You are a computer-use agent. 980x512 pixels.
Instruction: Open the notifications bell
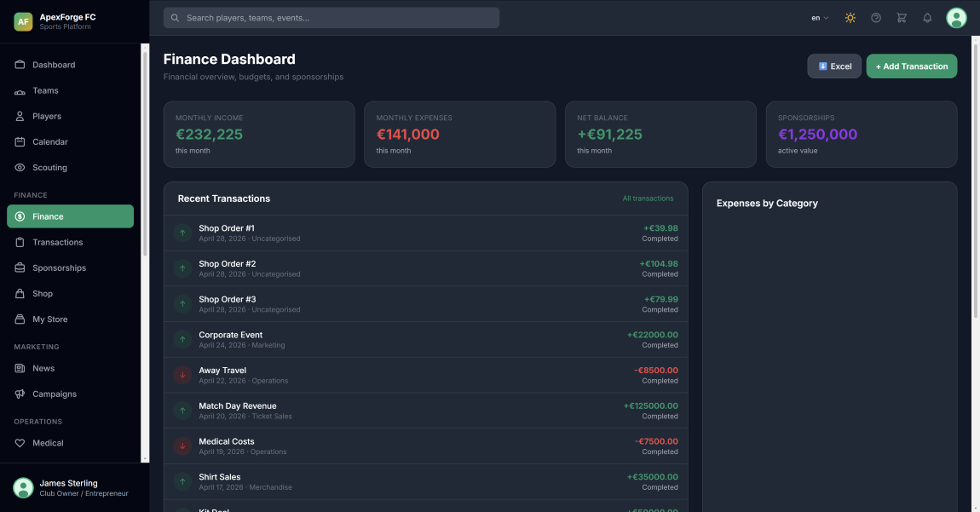tap(927, 18)
